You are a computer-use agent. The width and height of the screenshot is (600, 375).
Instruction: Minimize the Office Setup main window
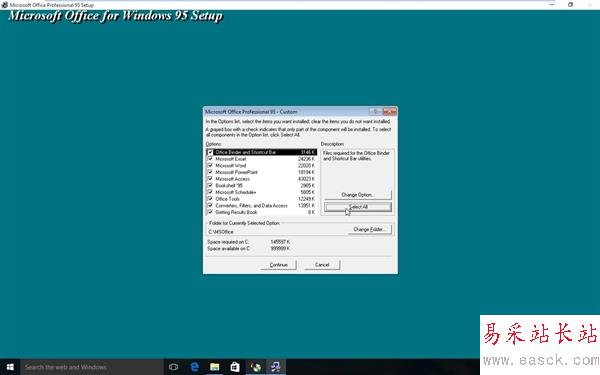coord(552,5)
